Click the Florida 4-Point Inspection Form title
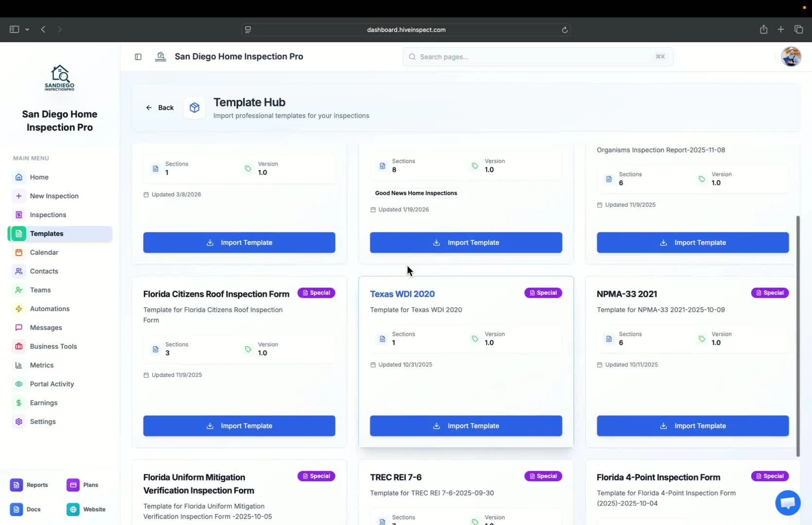The image size is (812, 525). click(658, 477)
